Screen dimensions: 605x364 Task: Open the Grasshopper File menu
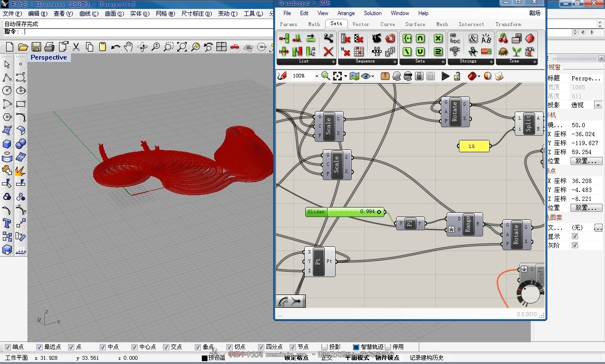(287, 13)
